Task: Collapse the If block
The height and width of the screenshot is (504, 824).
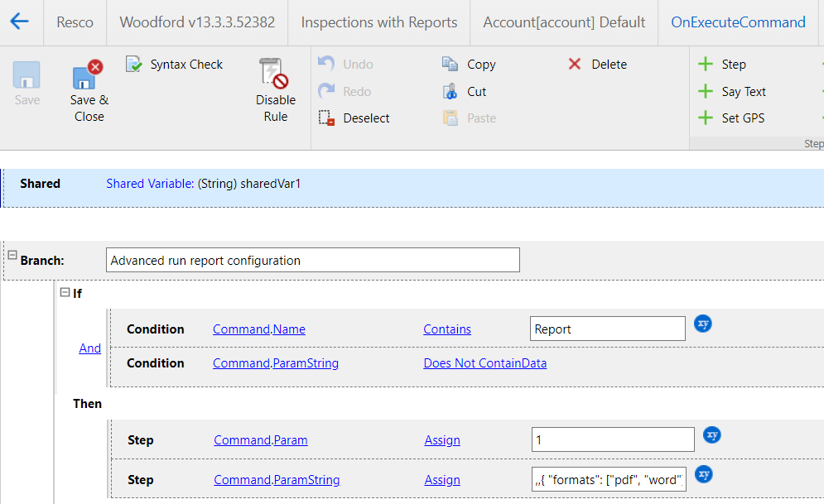Action: (x=65, y=292)
